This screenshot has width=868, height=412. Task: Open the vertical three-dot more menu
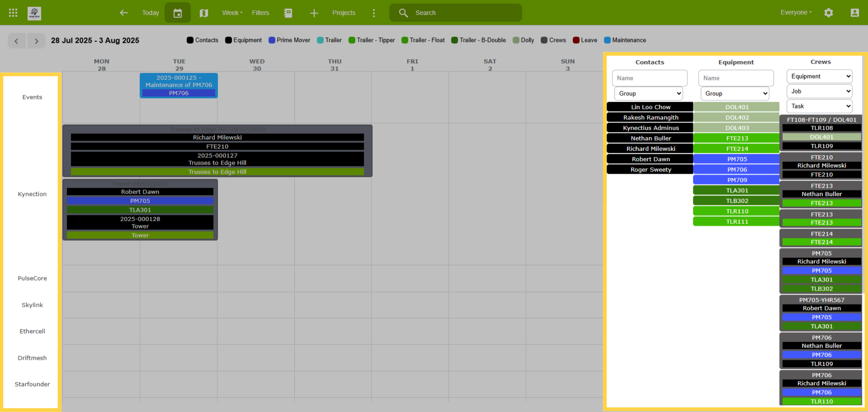pos(374,13)
